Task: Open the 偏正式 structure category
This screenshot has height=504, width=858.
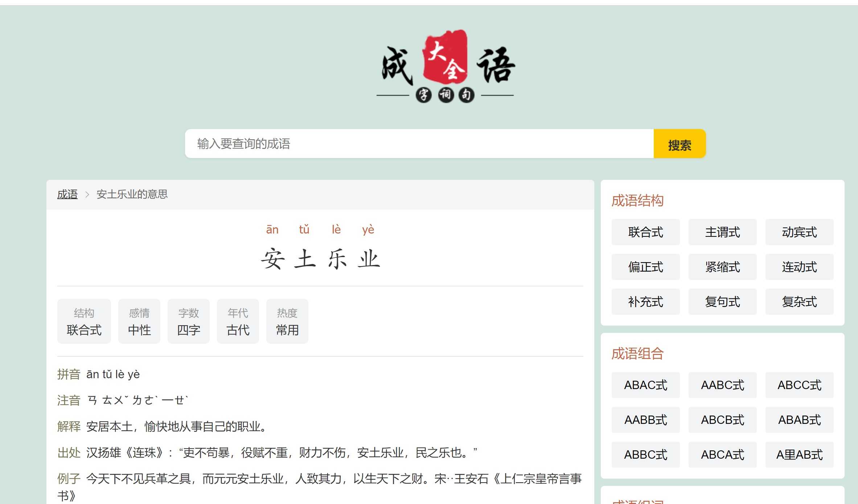Action: click(x=646, y=267)
